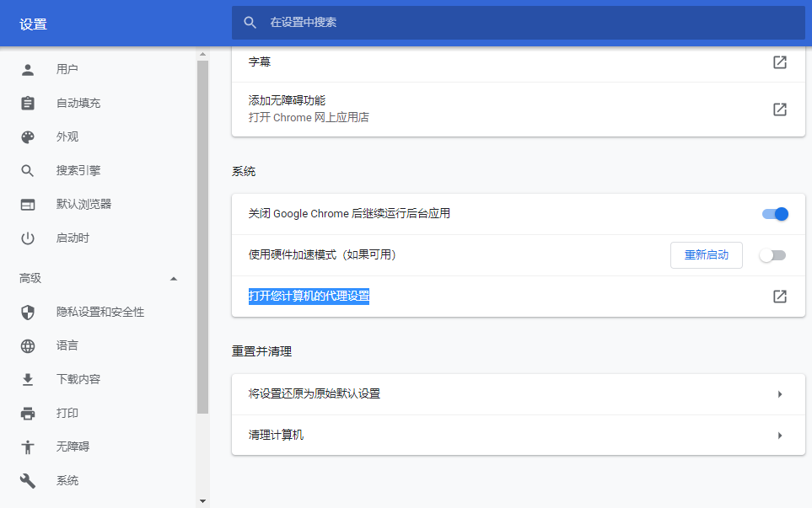Click 打开您计算机的代理设置 link text
Viewport: 812px width, 508px height.
click(x=309, y=296)
